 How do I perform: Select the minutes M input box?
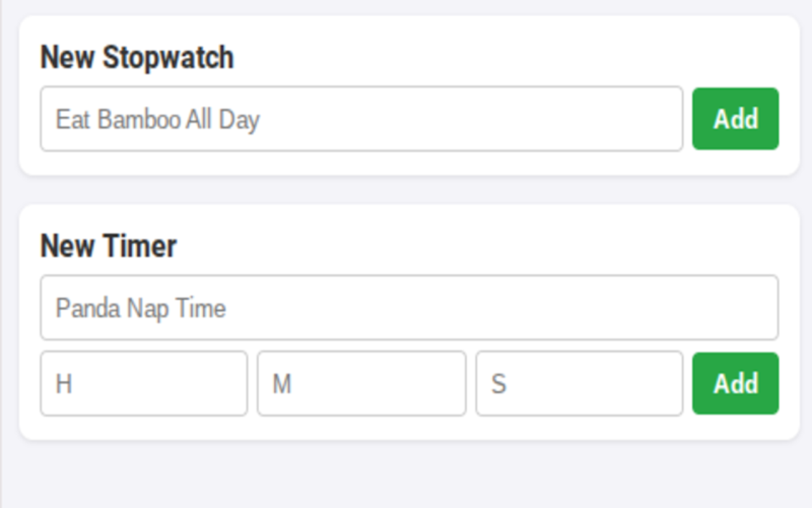point(362,384)
